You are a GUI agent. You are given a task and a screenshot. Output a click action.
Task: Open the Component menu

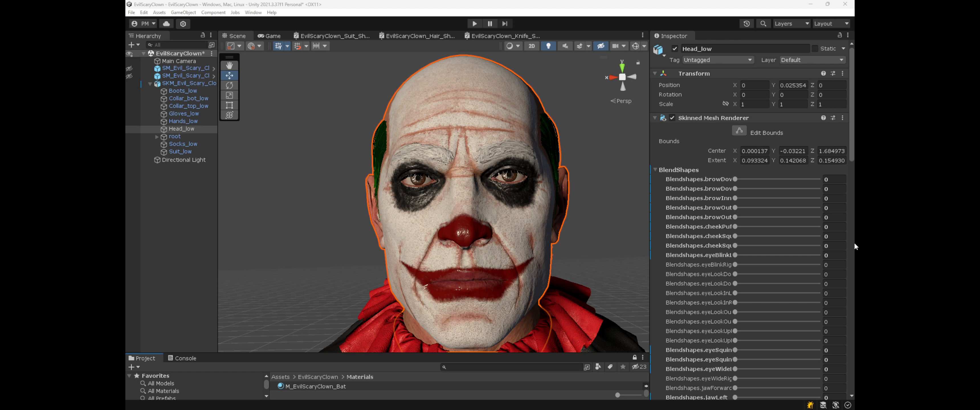point(213,13)
